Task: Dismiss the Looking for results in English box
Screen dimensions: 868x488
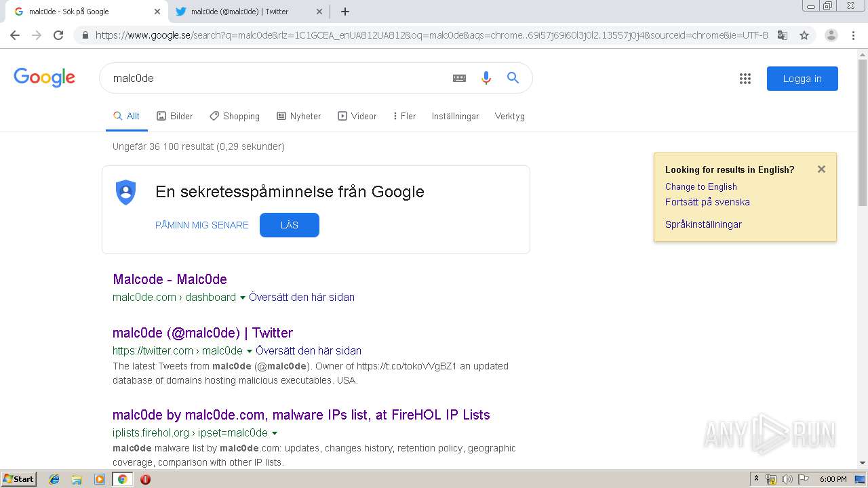Action: (x=821, y=169)
